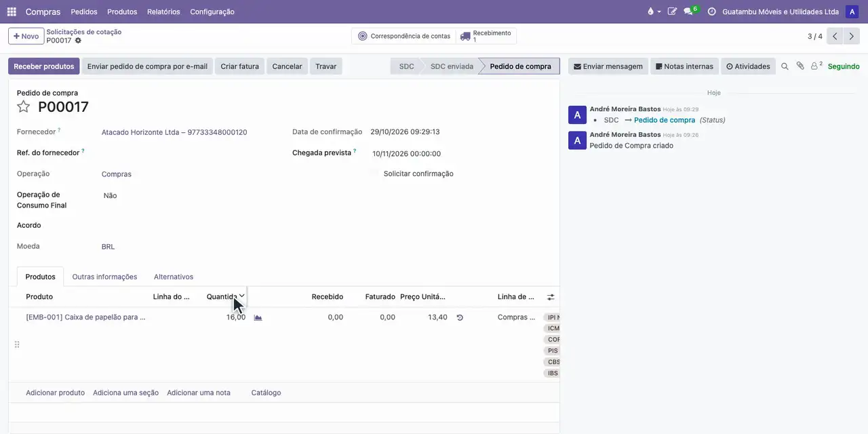This screenshot has height=434, width=868.
Task: Click Enviar pedido de compra por e-mail
Action: click(147, 66)
